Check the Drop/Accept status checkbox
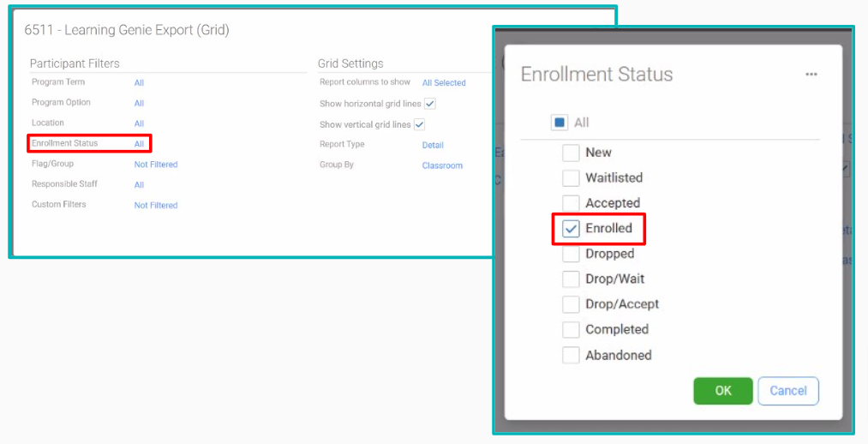The width and height of the screenshot is (868, 444). click(571, 304)
